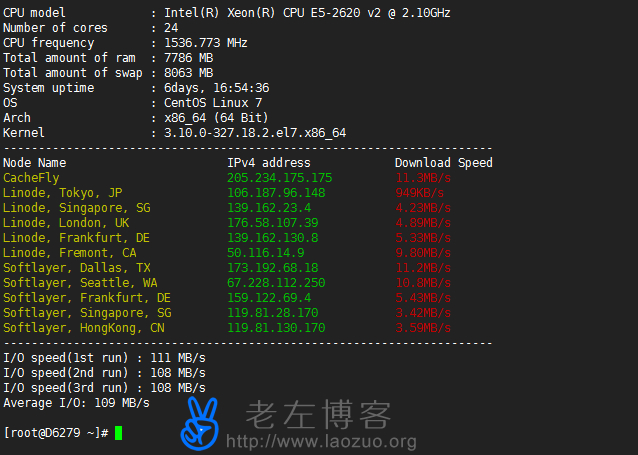Click the Download Speed column header
Screen dimensions: 638x455
click(443, 163)
